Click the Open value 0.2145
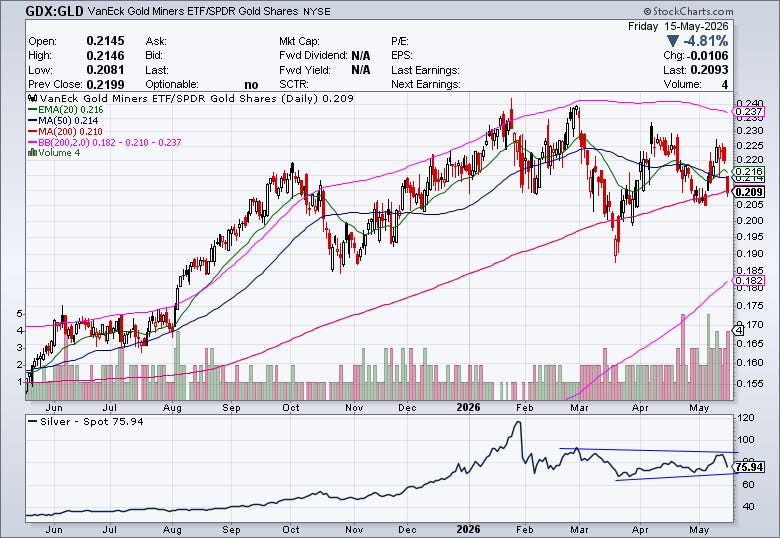This screenshot has width=780, height=538. (105, 41)
